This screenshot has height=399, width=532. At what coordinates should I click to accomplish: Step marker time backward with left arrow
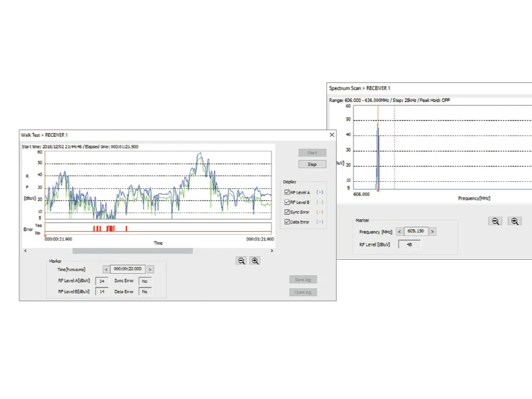click(x=106, y=269)
